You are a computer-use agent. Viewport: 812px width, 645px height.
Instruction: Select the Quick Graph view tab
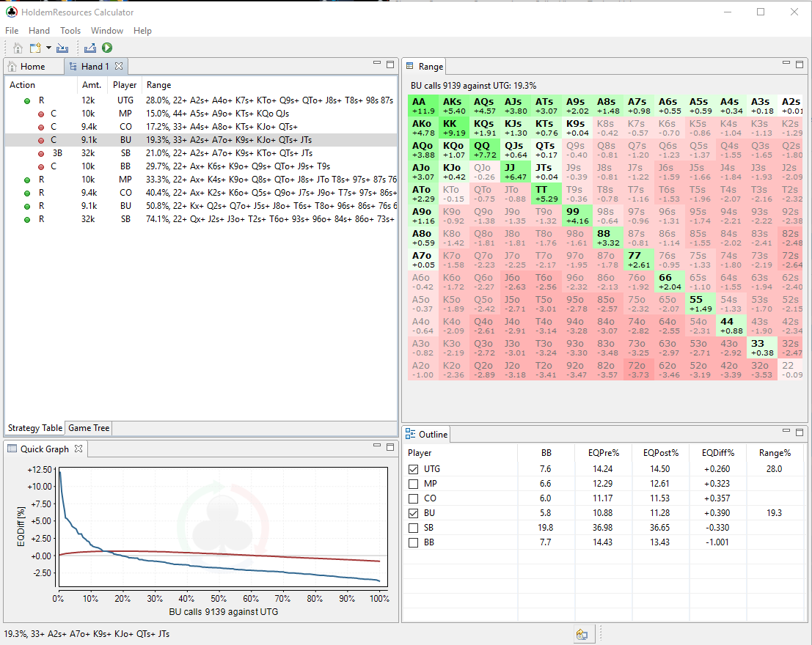coord(45,449)
